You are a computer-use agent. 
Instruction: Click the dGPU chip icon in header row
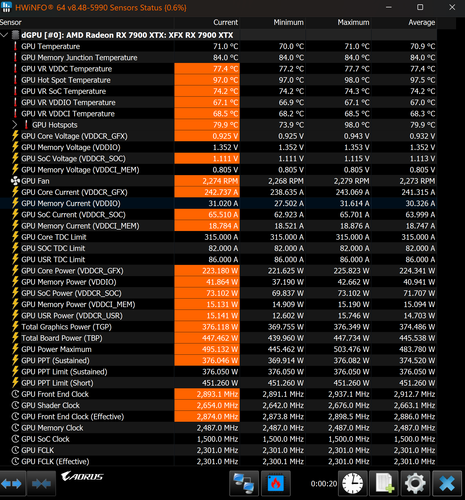tap(15, 35)
